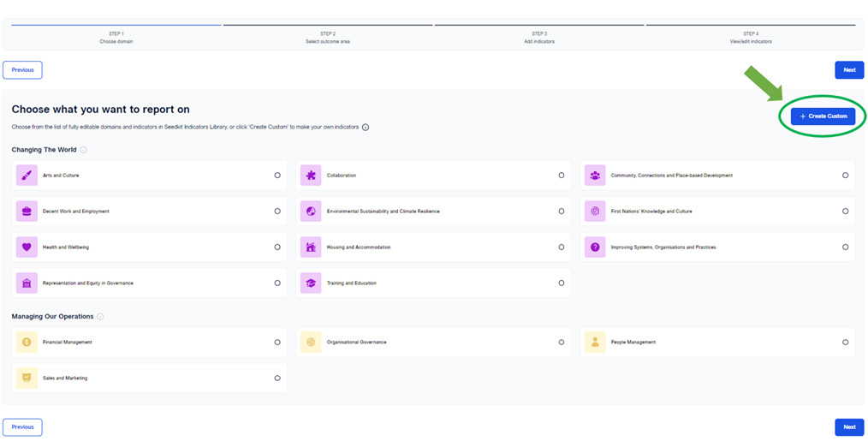Click the Decent Work and Employment briefcase icon
The width and height of the screenshot is (868, 447).
tap(27, 211)
